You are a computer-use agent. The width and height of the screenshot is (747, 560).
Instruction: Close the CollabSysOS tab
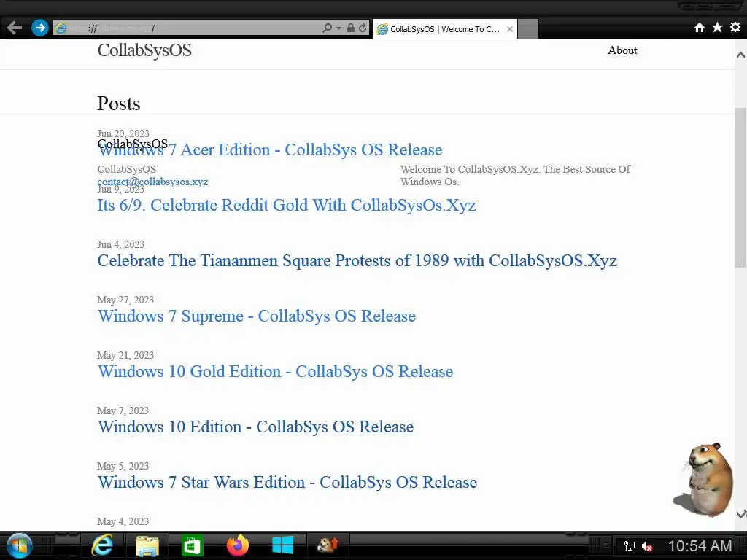510,29
